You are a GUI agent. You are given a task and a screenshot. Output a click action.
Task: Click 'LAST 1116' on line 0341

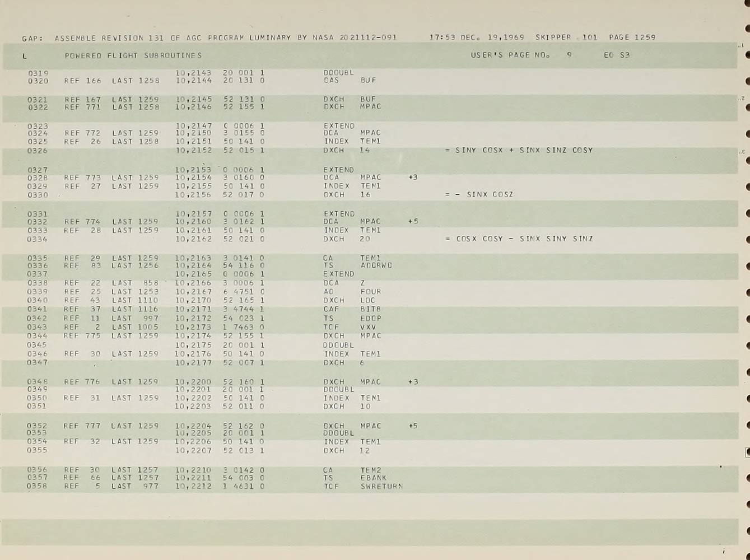[x=135, y=309]
